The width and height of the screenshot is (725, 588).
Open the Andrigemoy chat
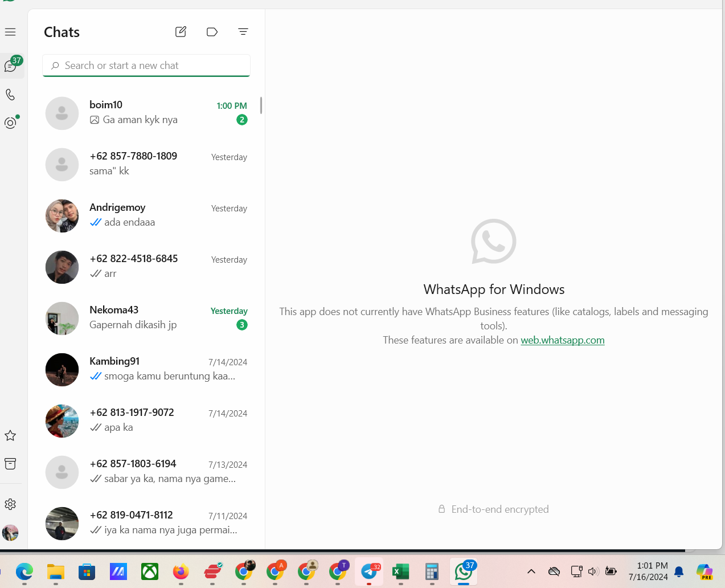(146, 215)
